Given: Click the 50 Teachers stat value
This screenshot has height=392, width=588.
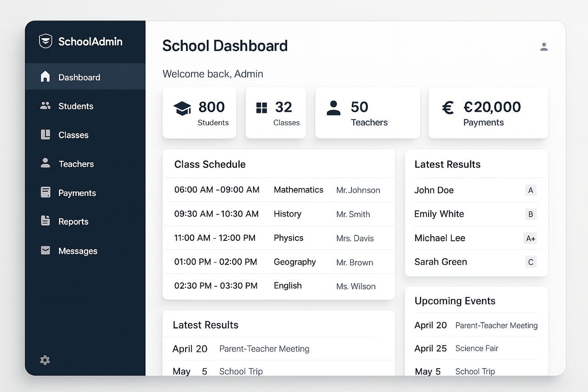Looking at the screenshot, I should point(359,107).
